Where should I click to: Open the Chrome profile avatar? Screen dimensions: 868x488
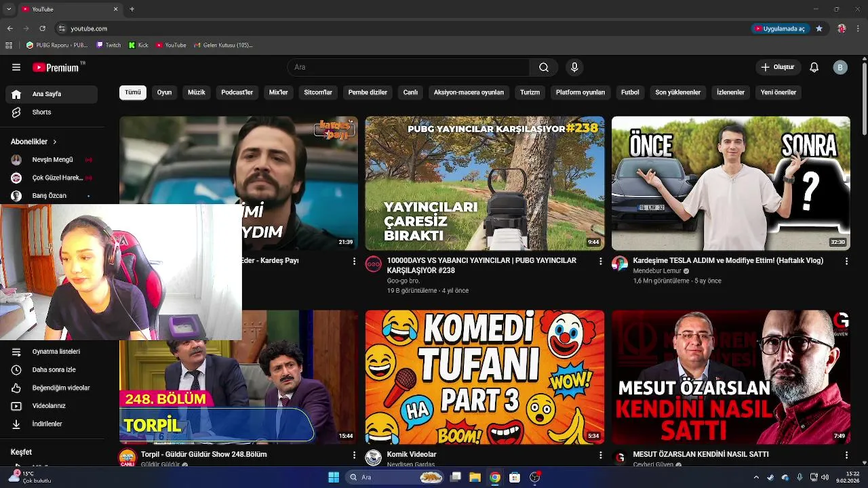pyautogui.click(x=842, y=28)
